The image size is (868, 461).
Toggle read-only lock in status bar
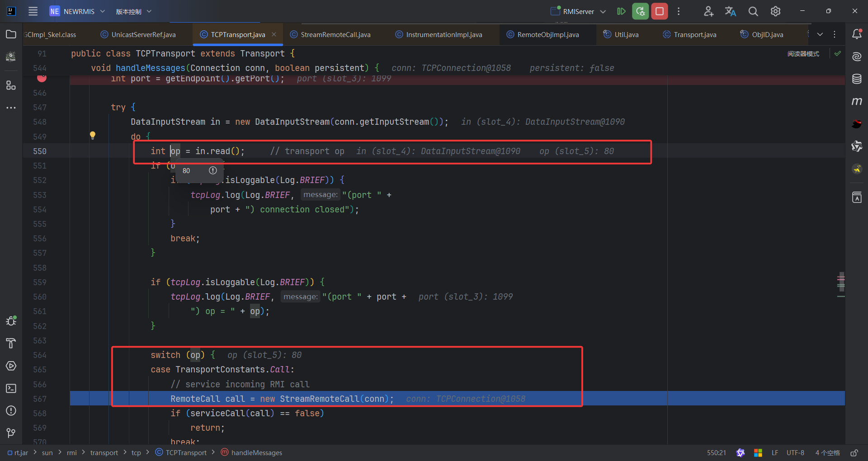854,453
